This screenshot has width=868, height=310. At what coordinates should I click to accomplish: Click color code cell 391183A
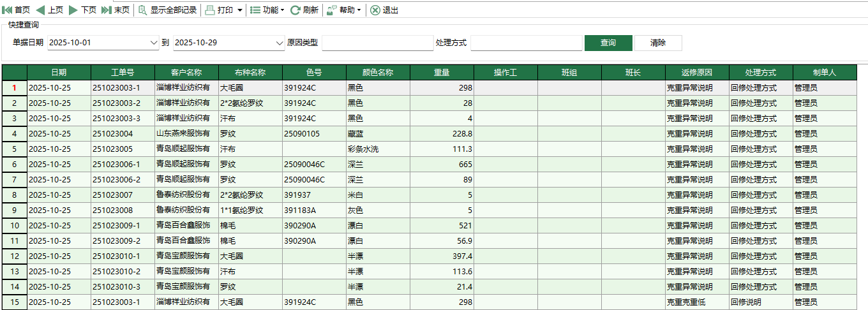[x=315, y=210]
